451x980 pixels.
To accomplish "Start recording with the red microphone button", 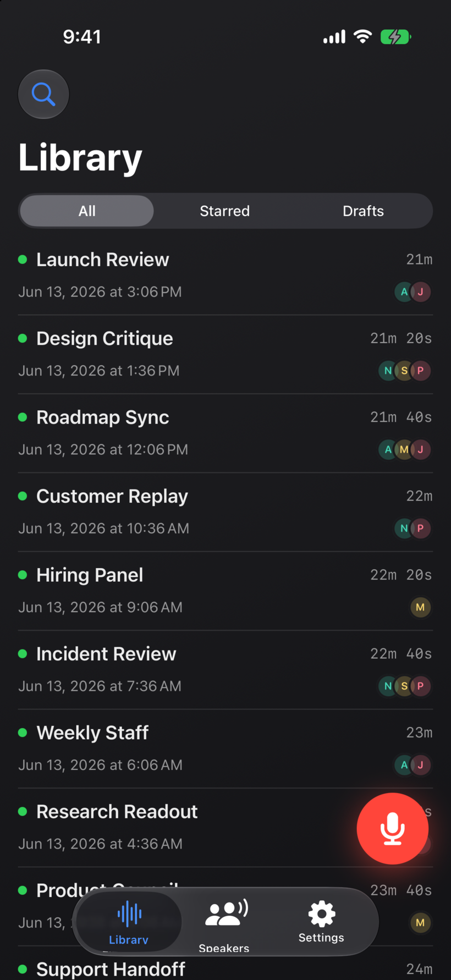I will point(392,828).
